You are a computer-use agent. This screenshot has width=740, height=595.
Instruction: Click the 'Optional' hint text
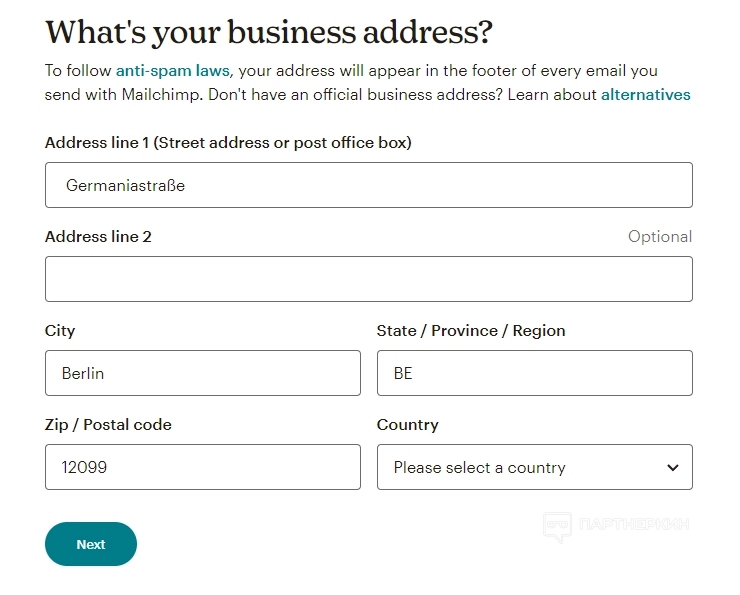(x=659, y=237)
